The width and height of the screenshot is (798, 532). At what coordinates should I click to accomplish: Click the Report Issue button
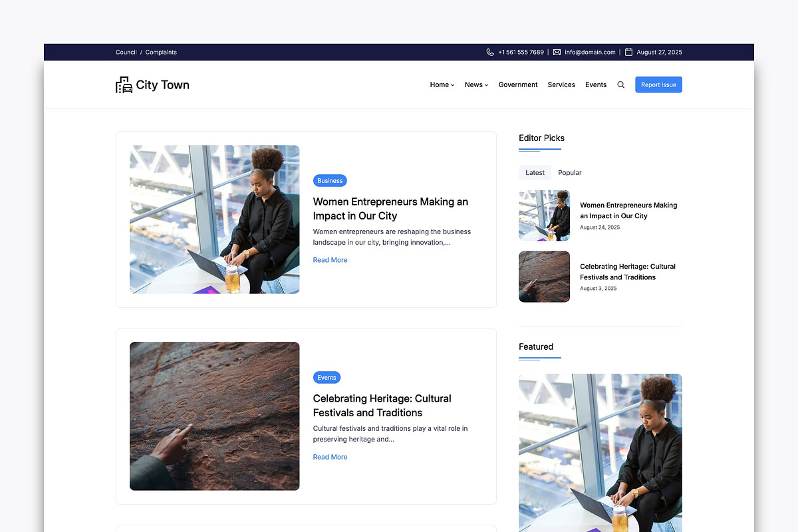point(658,85)
